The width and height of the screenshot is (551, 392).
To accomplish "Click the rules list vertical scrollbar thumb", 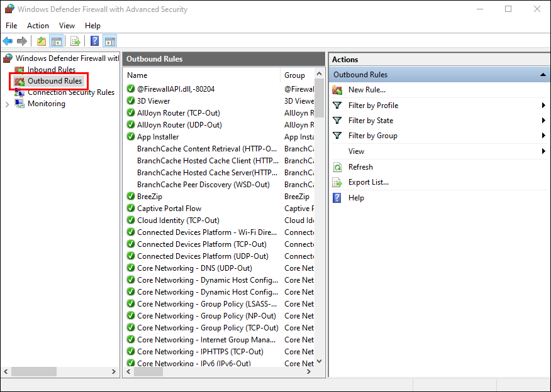I will (319, 98).
